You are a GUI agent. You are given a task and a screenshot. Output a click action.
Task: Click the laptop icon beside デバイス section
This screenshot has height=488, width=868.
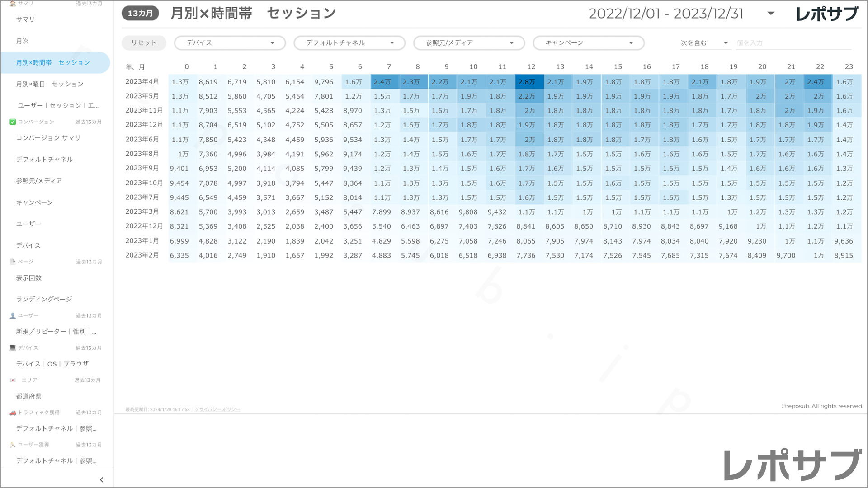pyautogui.click(x=13, y=348)
